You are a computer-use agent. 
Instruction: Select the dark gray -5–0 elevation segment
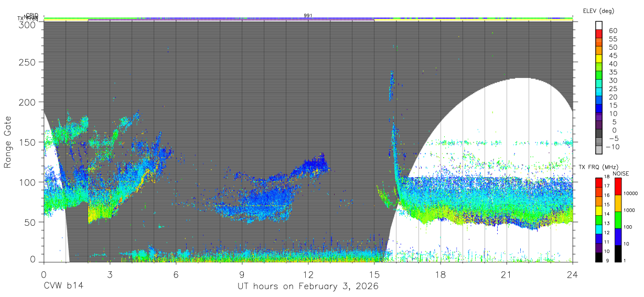point(599,134)
